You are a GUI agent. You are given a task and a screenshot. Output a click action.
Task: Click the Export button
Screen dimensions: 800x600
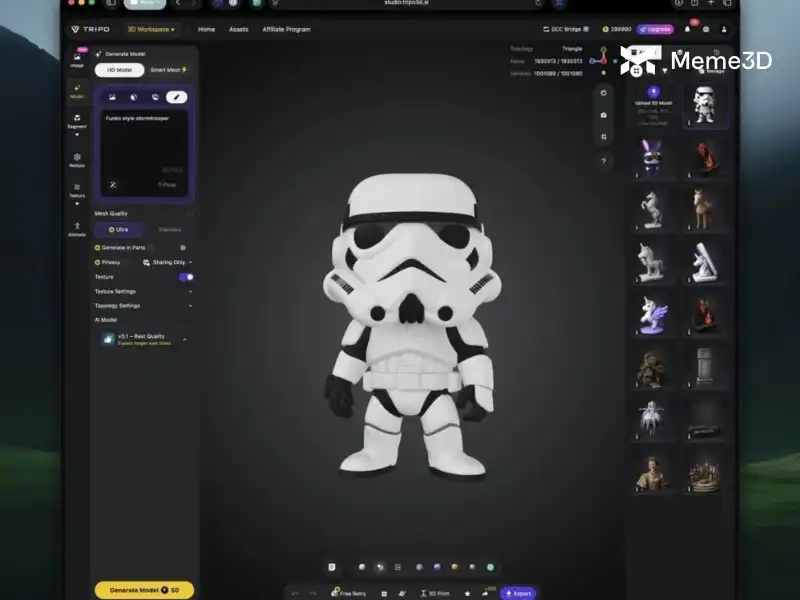click(518, 593)
